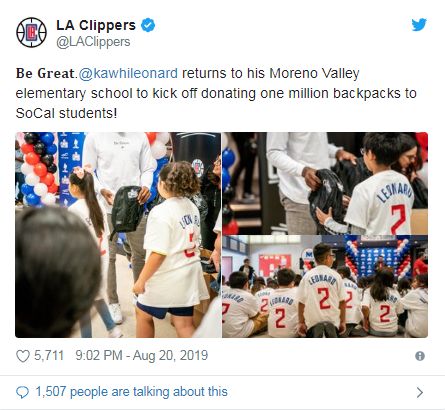Click the blue verified checkmark badge
The height and width of the screenshot is (410, 445).
148,25
